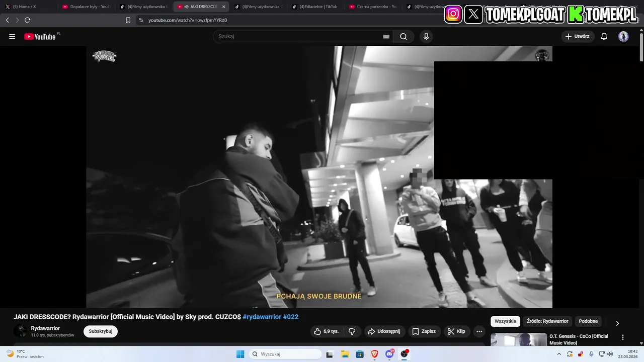This screenshot has width=644, height=362.
Task: Reload the current page
Action: 27,20
